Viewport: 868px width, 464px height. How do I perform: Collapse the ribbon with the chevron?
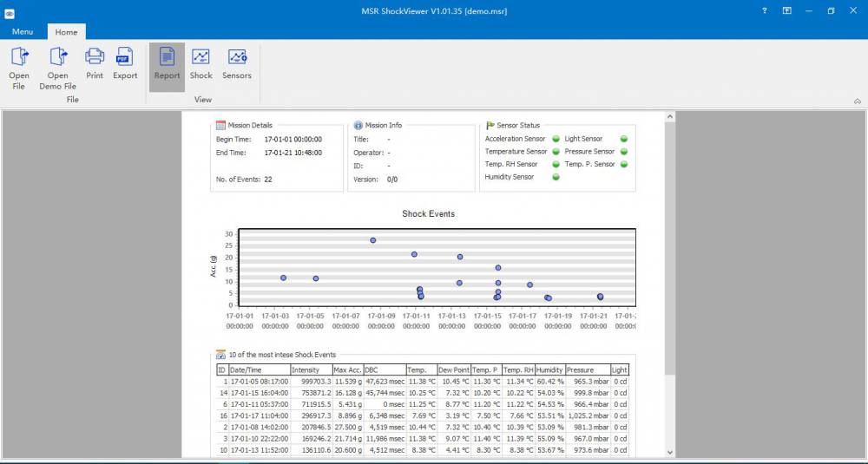(x=858, y=101)
